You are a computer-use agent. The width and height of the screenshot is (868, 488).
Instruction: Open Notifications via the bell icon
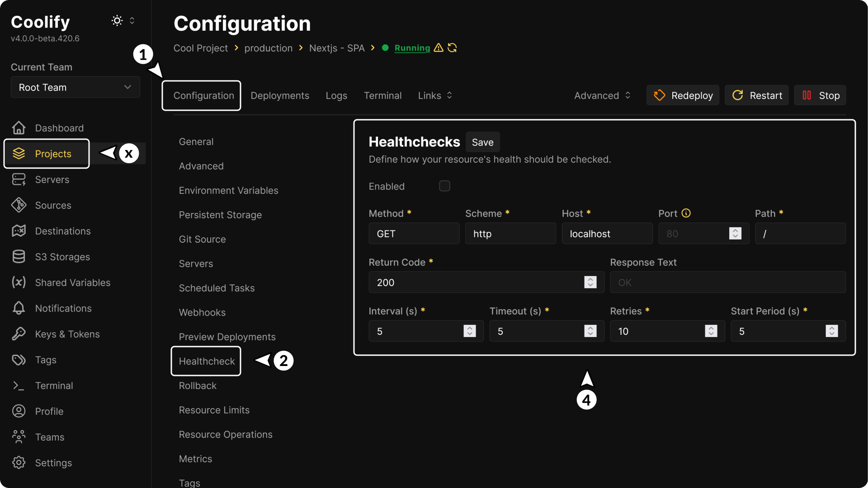[19, 308]
